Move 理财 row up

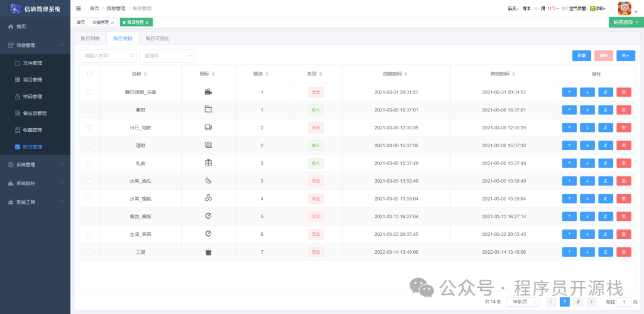coord(569,145)
